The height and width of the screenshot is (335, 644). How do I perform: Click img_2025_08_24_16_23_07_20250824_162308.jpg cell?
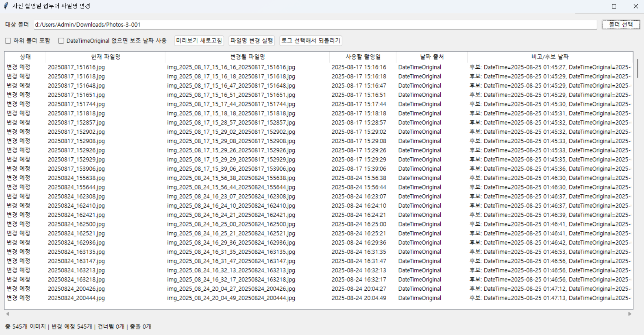click(x=231, y=196)
